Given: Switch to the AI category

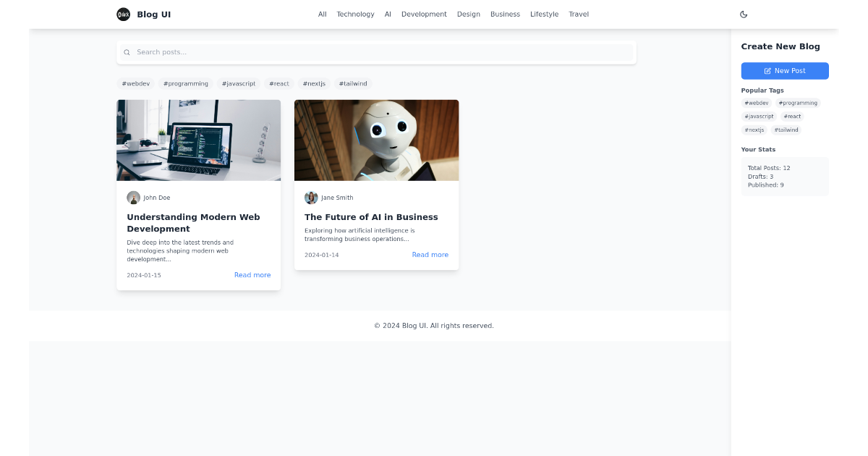Looking at the screenshot, I should click(x=388, y=14).
